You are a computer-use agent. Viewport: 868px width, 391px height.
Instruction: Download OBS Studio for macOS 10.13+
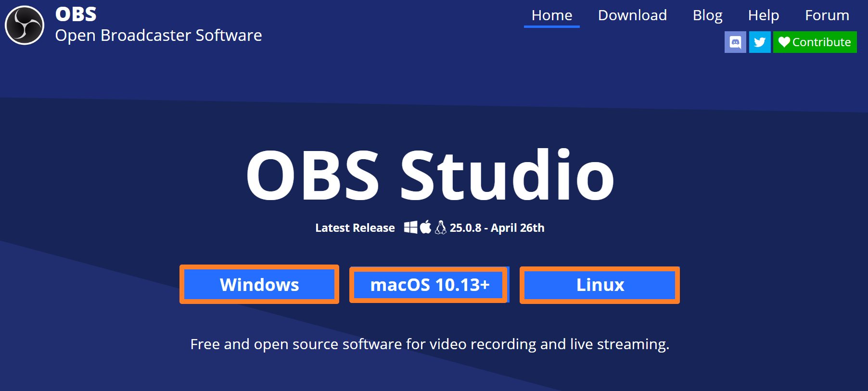point(430,285)
